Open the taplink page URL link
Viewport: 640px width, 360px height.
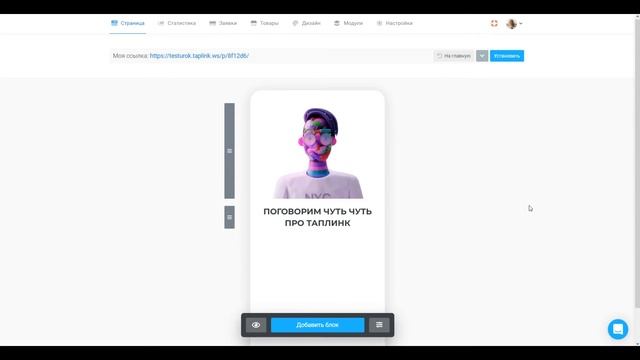(x=199, y=56)
